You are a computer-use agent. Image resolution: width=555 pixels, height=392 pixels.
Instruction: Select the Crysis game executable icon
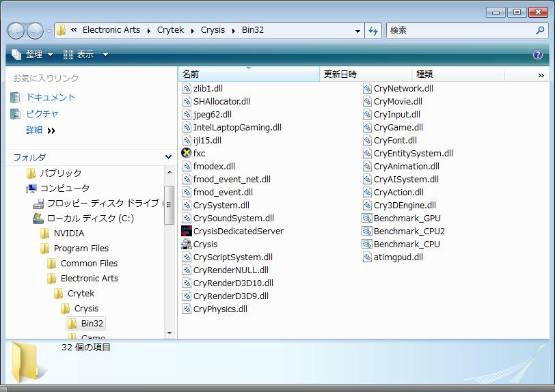click(x=186, y=244)
